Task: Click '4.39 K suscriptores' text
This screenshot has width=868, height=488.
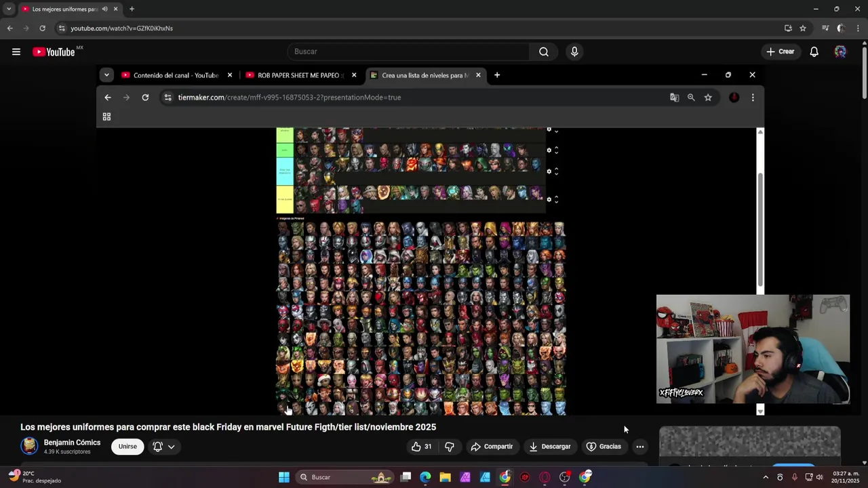Action: coord(67,452)
